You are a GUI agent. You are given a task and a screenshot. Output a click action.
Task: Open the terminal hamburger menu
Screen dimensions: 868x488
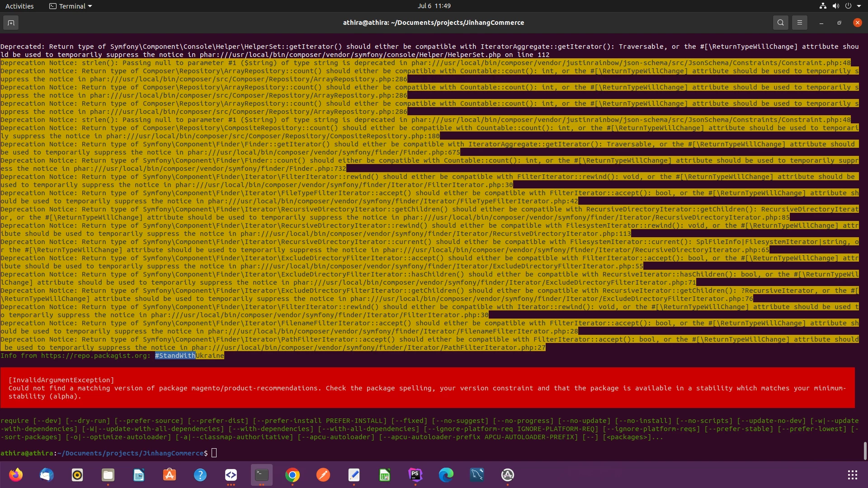click(x=799, y=23)
